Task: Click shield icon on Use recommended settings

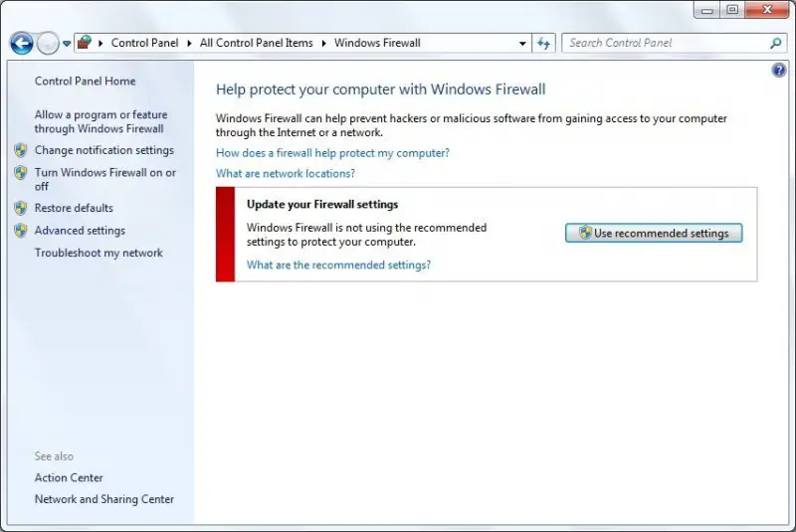Action: click(x=585, y=233)
